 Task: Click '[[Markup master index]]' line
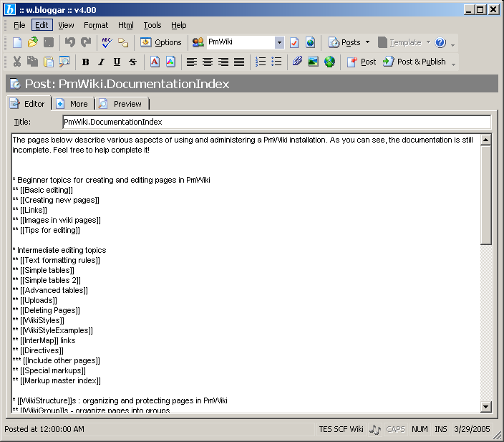(57, 380)
